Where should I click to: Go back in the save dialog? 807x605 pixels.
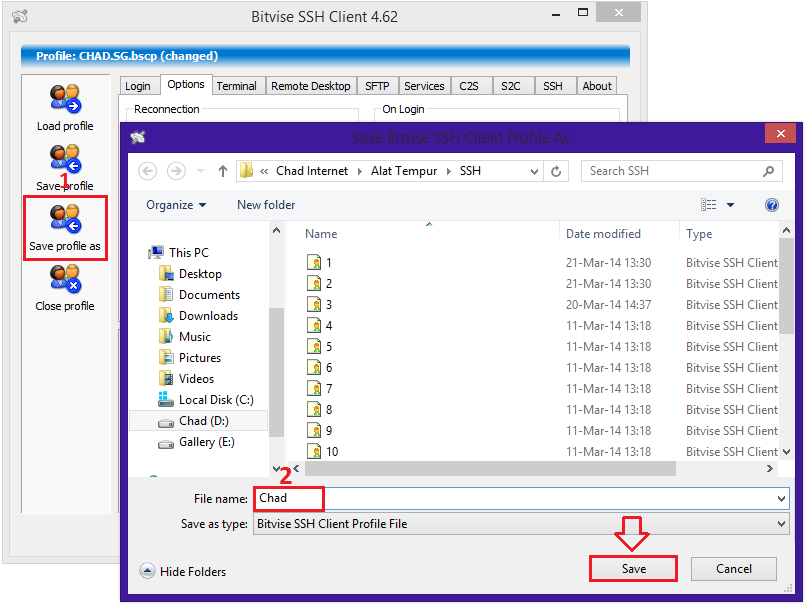[148, 171]
